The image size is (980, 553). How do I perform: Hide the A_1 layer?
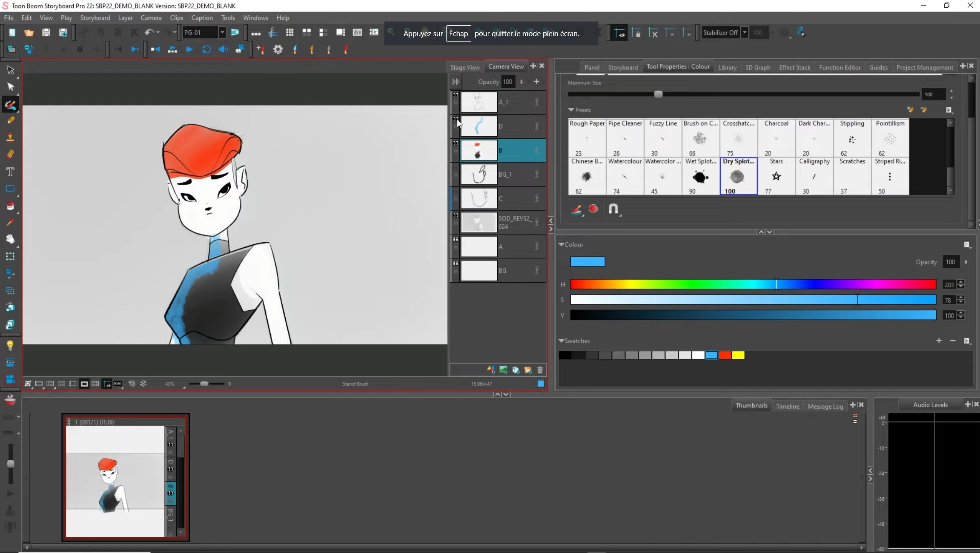click(x=455, y=95)
